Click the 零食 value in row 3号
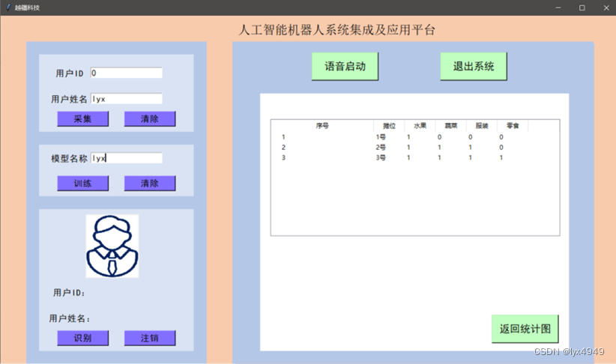The image size is (616, 364). (x=501, y=157)
